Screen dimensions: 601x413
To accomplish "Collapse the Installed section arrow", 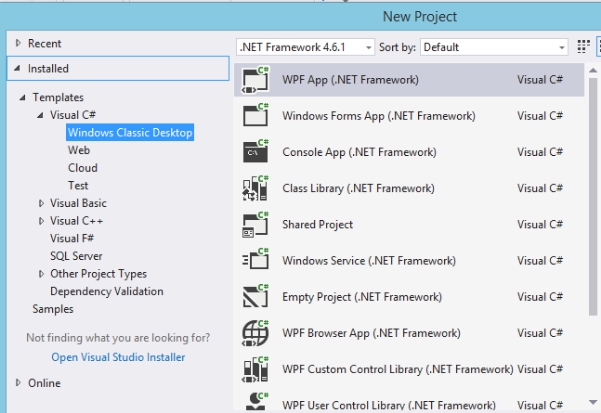I will pos(17,68).
